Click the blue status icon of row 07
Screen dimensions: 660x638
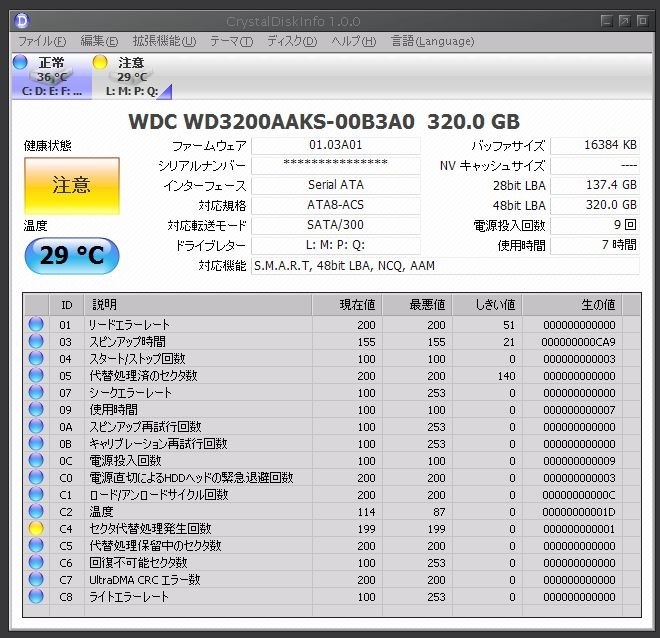point(36,392)
